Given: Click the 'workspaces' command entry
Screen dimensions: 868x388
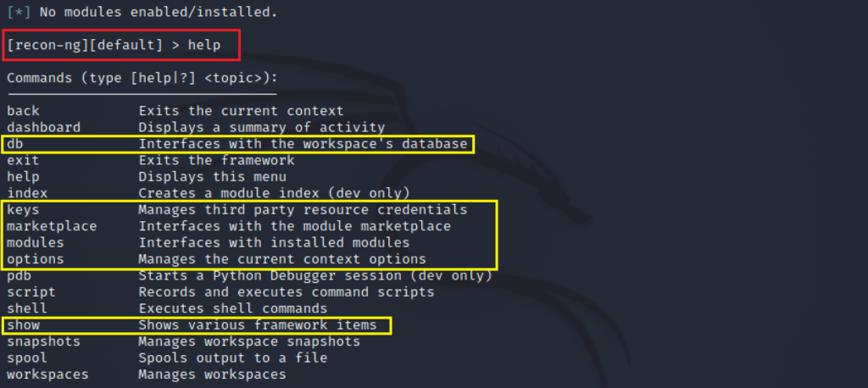Looking at the screenshot, I should click(47, 374).
